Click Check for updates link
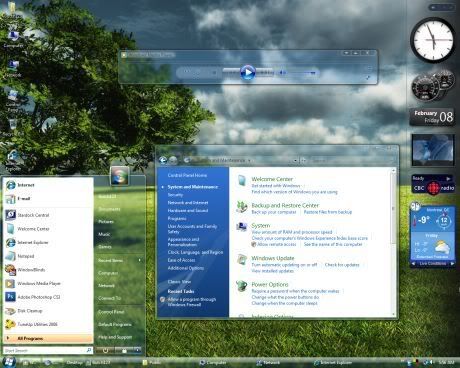 (342, 265)
